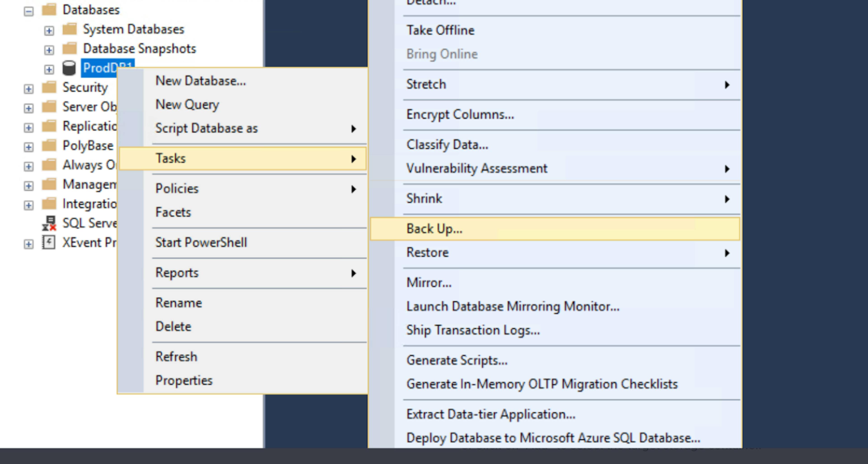This screenshot has height=464, width=868.
Task: Click the Security folder icon
Action: (49, 87)
